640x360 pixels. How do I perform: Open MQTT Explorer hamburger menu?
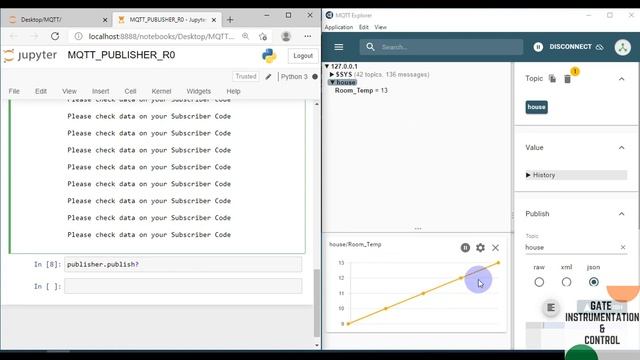[x=339, y=47]
